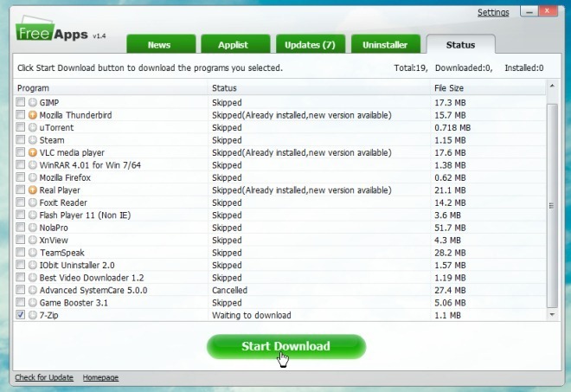Screen dimensions: 571x392
Task: Open the Homepage link
Action: click(x=100, y=377)
